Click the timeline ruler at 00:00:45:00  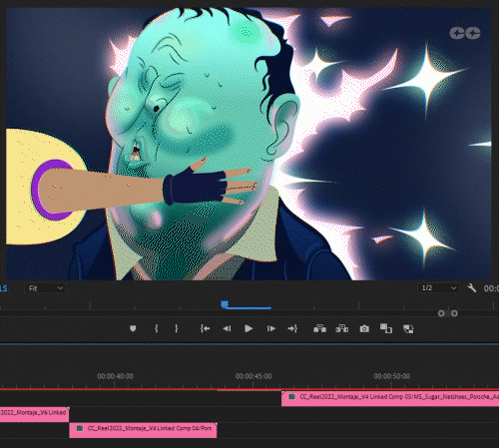(x=253, y=376)
